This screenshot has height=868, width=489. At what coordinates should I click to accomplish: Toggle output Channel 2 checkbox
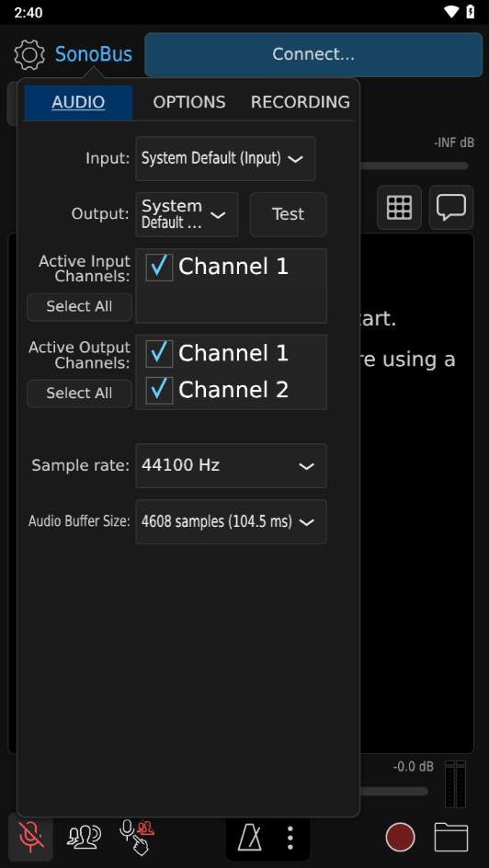159,390
